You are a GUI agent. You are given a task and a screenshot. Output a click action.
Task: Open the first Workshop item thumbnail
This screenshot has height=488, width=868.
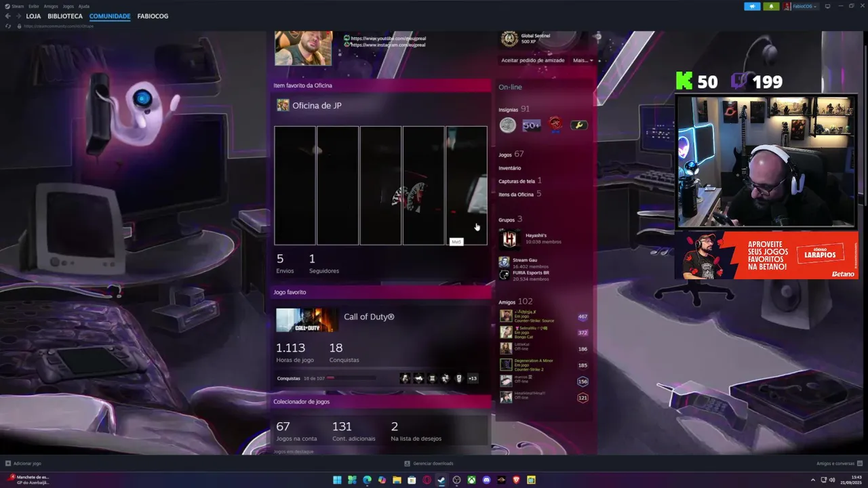(295, 185)
